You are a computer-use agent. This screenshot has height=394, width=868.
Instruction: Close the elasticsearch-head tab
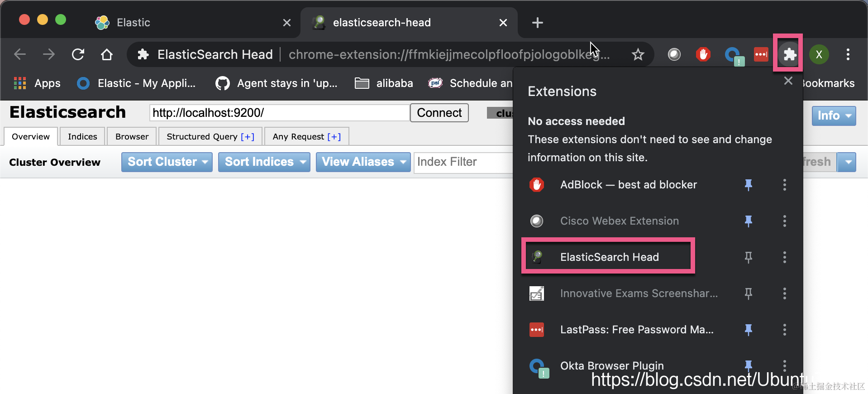(503, 23)
